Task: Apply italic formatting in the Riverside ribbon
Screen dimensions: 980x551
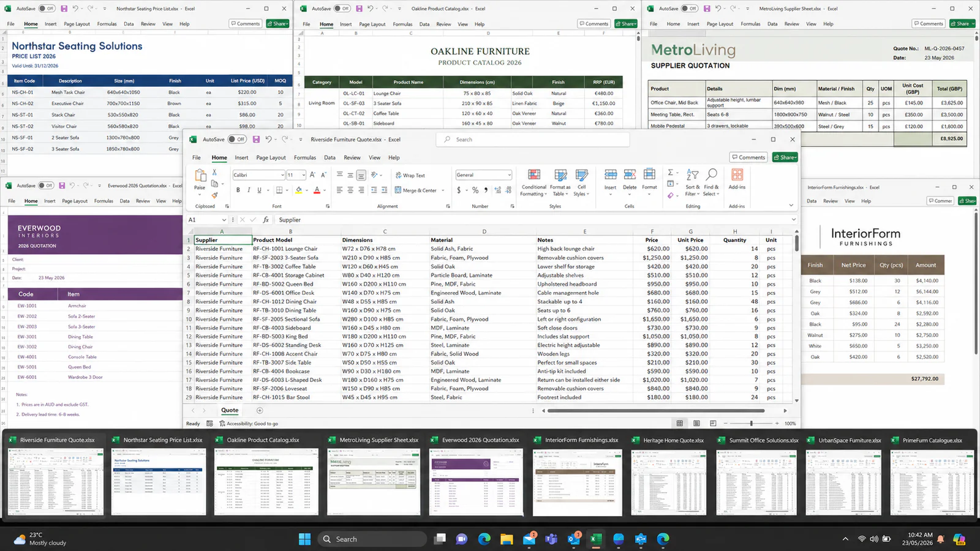Action: click(x=248, y=190)
